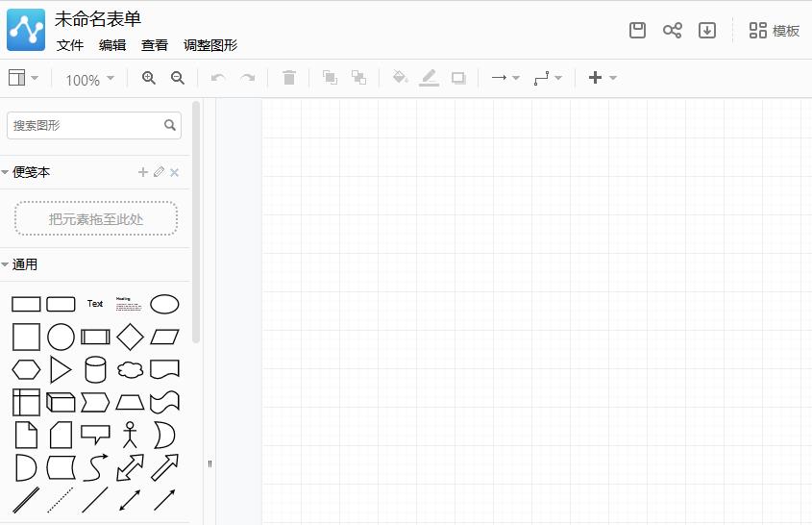
Task: Select the diamond shape in the 通用 palette
Action: (x=130, y=337)
